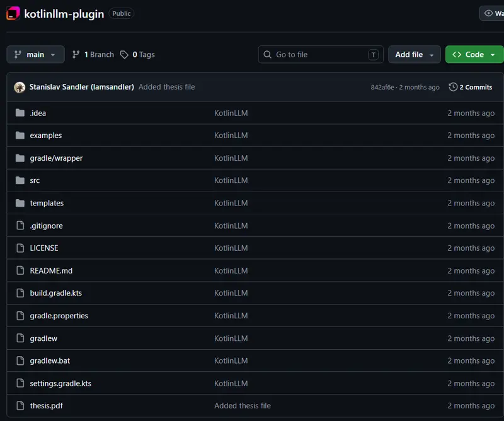
Task: Click the build.gradle.kts file icon
Action: click(x=20, y=293)
